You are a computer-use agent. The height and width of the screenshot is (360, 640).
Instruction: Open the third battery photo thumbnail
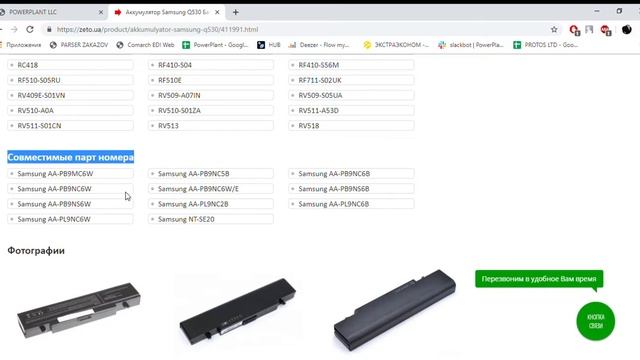pyautogui.click(x=395, y=310)
